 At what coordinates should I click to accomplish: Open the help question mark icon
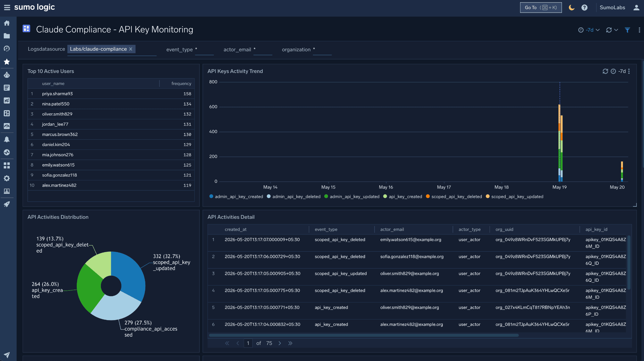click(584, 8)
